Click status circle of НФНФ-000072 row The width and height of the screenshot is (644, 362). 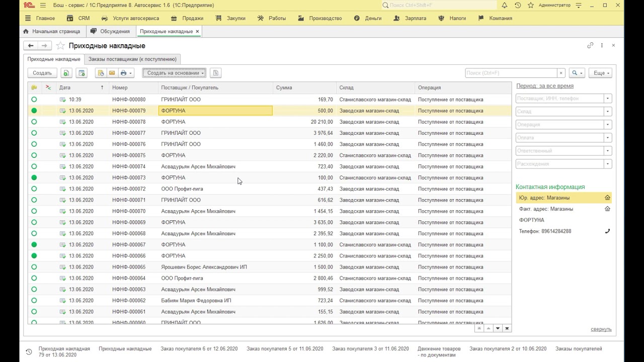(34, 189)
